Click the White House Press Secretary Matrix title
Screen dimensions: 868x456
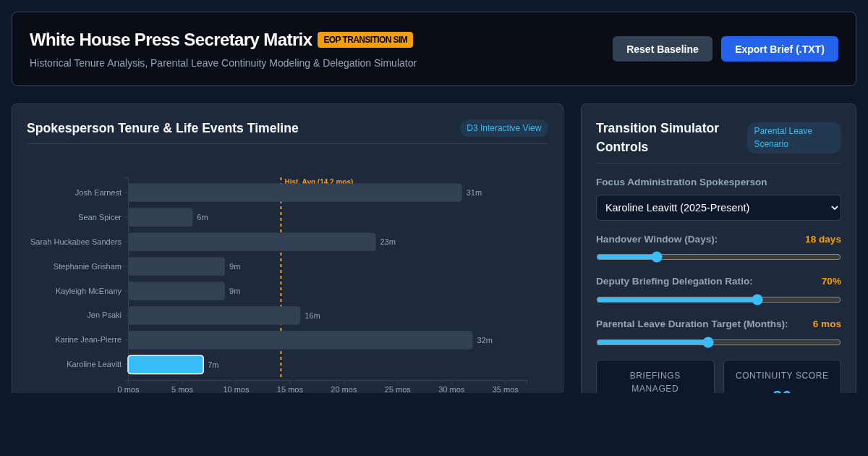coord(171,40)
